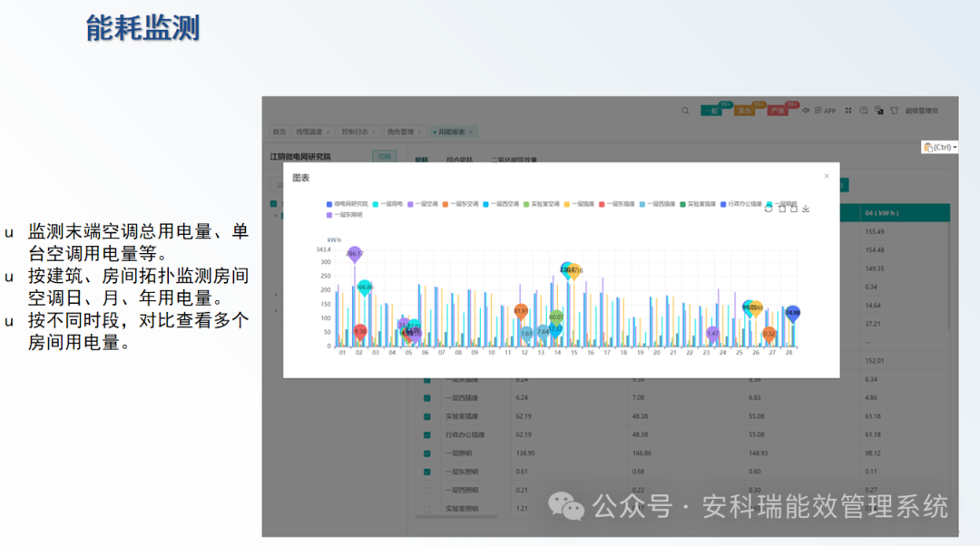Click the 1.47 purple marker pin
This screenshot has height=546, width=980.
(x=712, y=335)
